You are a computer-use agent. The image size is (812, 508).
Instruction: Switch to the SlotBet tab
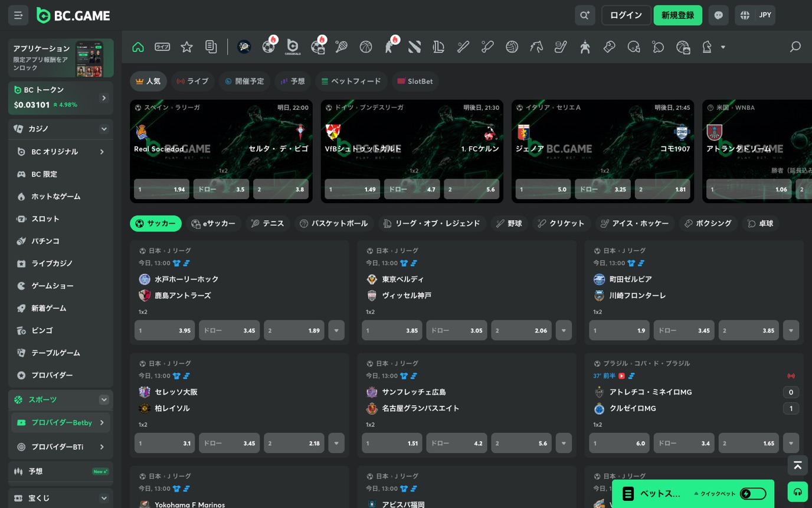(x=415, y=82)
